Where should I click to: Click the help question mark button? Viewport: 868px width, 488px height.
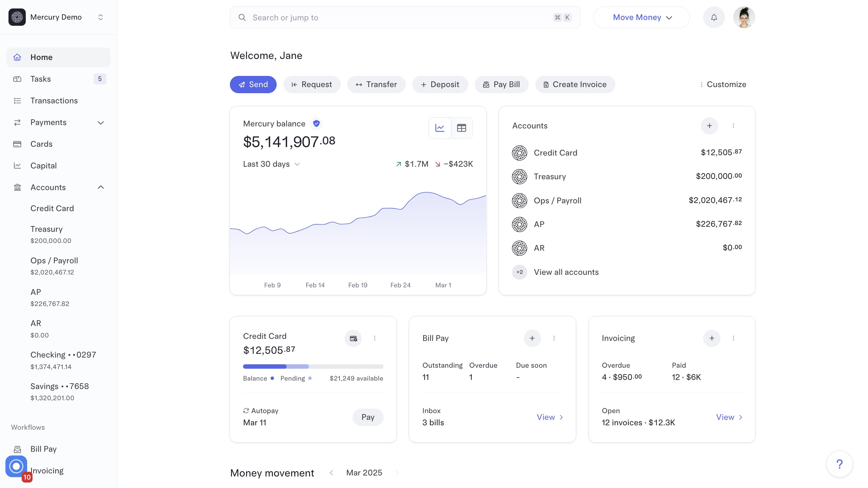click(839, 464)
